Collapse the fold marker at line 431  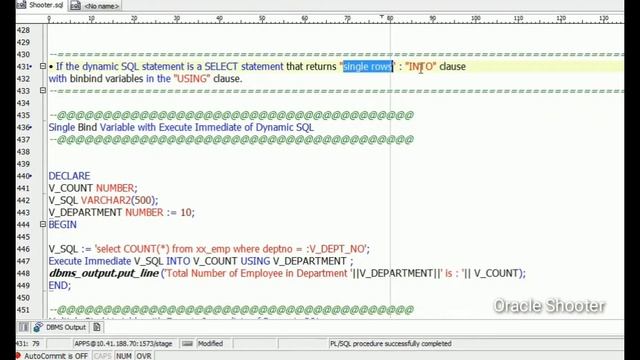coord(43,66)
